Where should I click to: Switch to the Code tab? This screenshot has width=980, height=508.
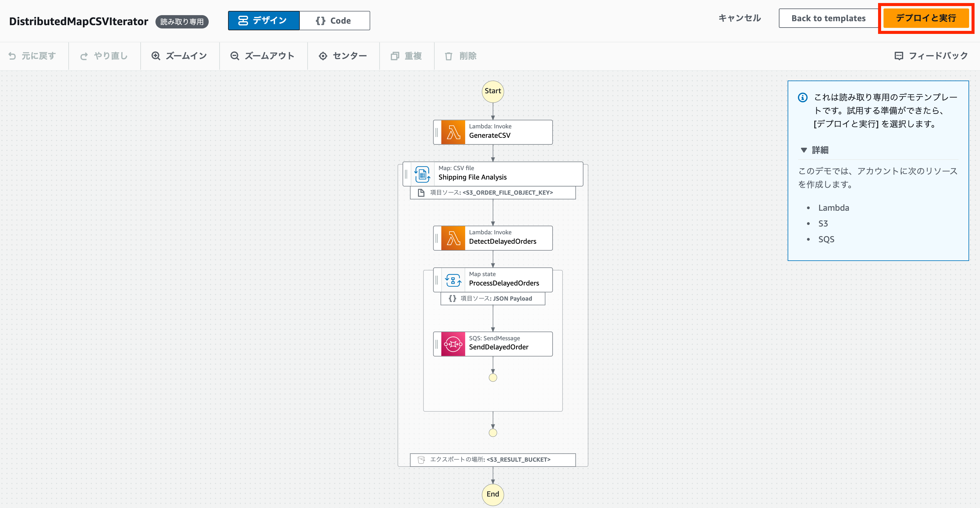(334, 21)
